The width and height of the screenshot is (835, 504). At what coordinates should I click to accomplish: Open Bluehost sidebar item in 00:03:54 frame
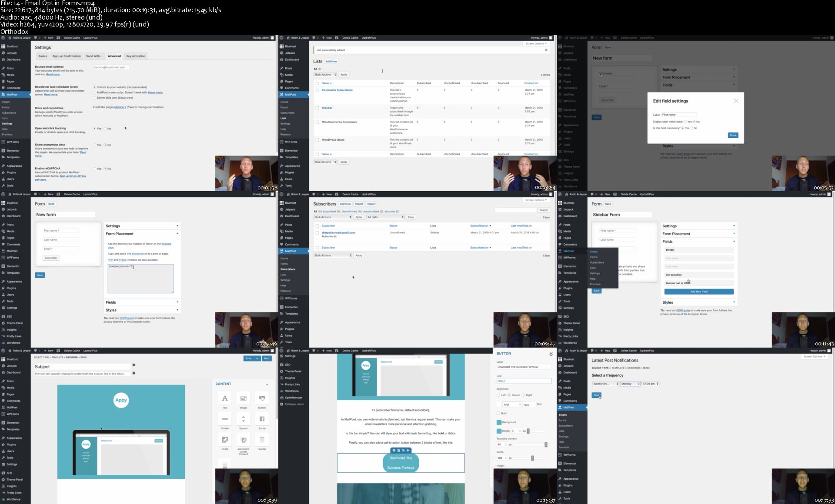point(294,46)
